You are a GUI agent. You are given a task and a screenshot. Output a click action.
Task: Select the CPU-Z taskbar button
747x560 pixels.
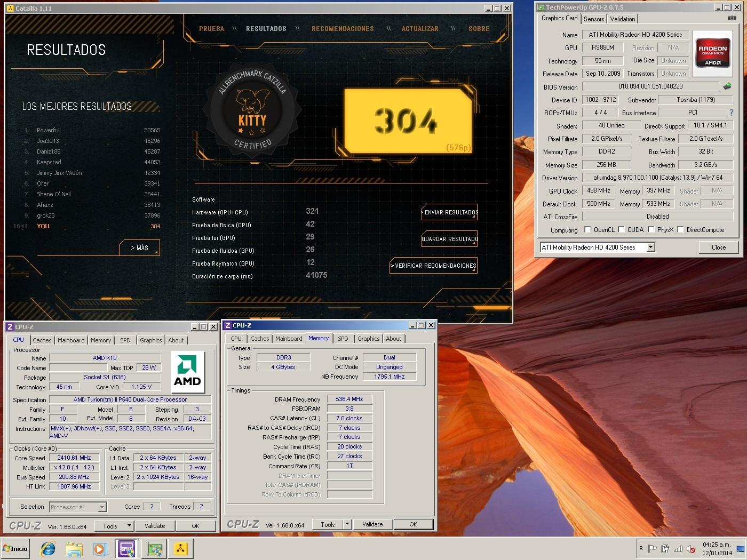(x=127, y=548)
